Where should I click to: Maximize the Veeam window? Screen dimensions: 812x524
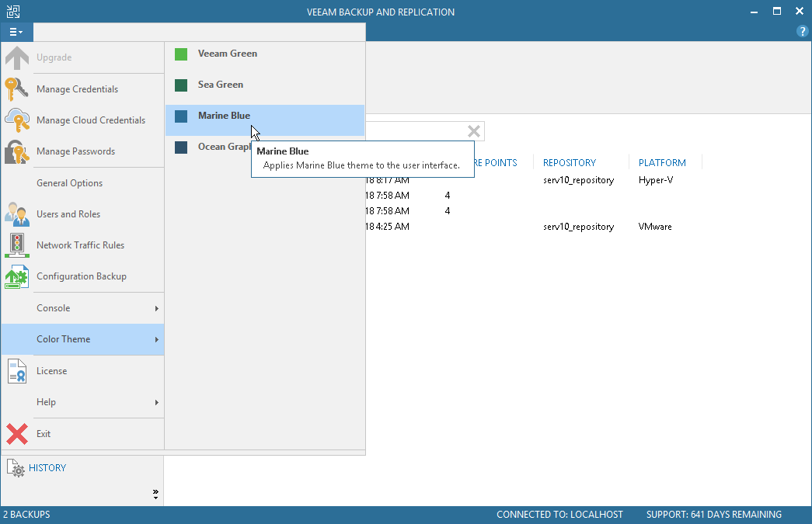[x=777, y=11]
